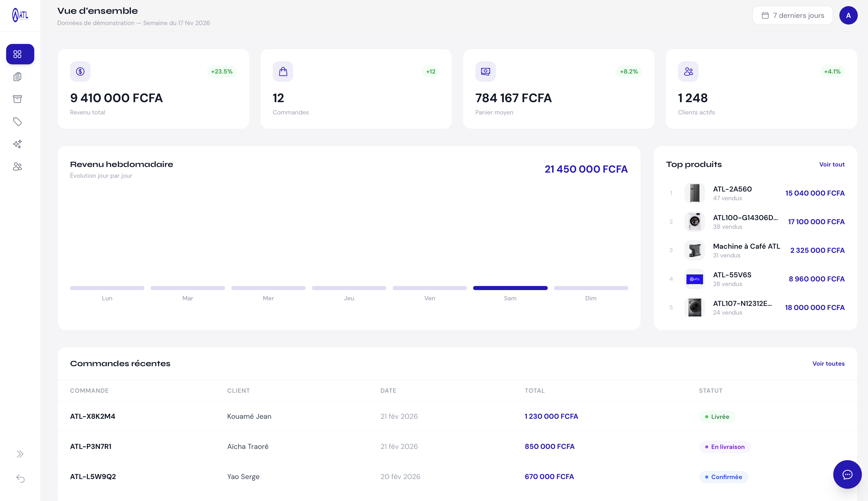Open the chat bubble floating button

(x=847, y=474)
